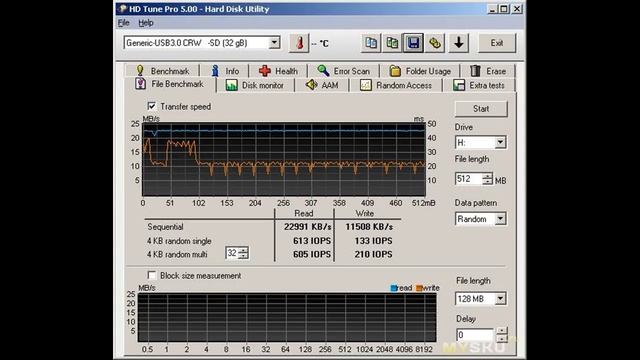Open the Extra tests tab
The width and height of the screenshot is (640, 360).
click(479, 85)
